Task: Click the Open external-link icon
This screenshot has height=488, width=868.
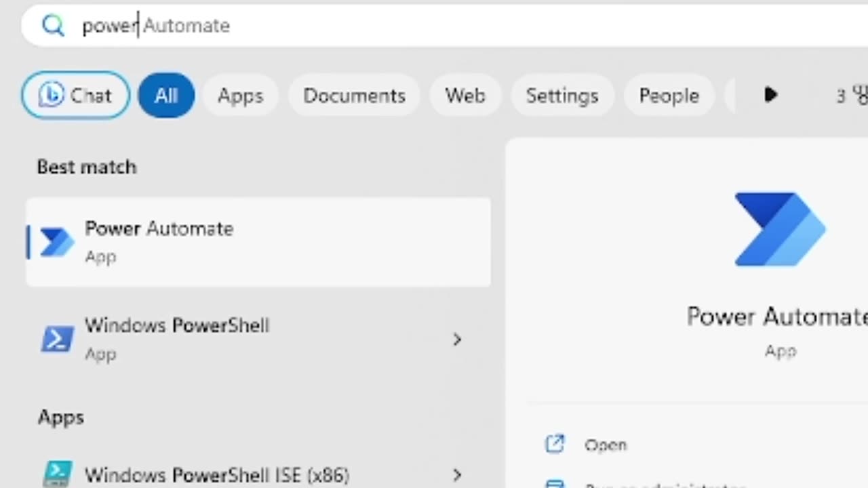Action: pos(555,444)
